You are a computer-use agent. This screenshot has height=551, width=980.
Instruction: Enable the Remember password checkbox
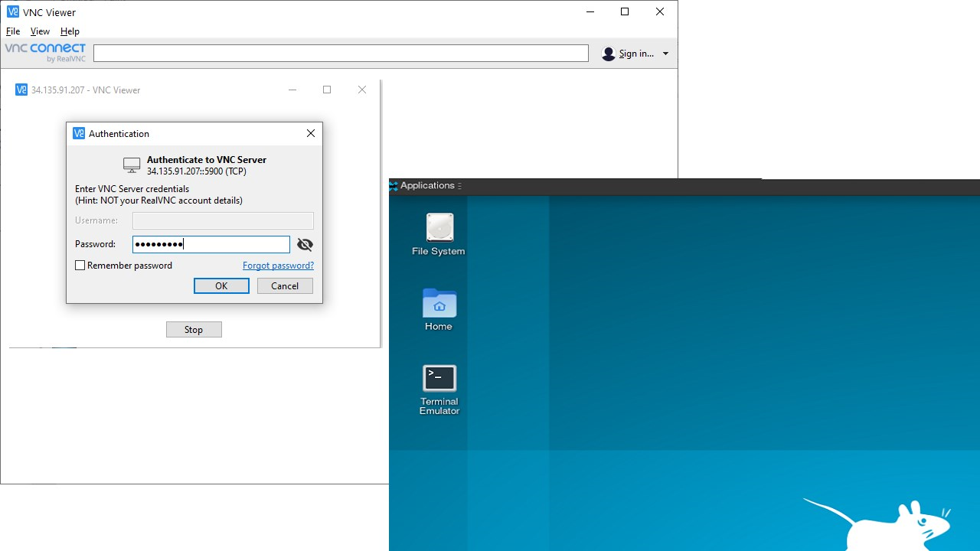[x=80, y=266]
